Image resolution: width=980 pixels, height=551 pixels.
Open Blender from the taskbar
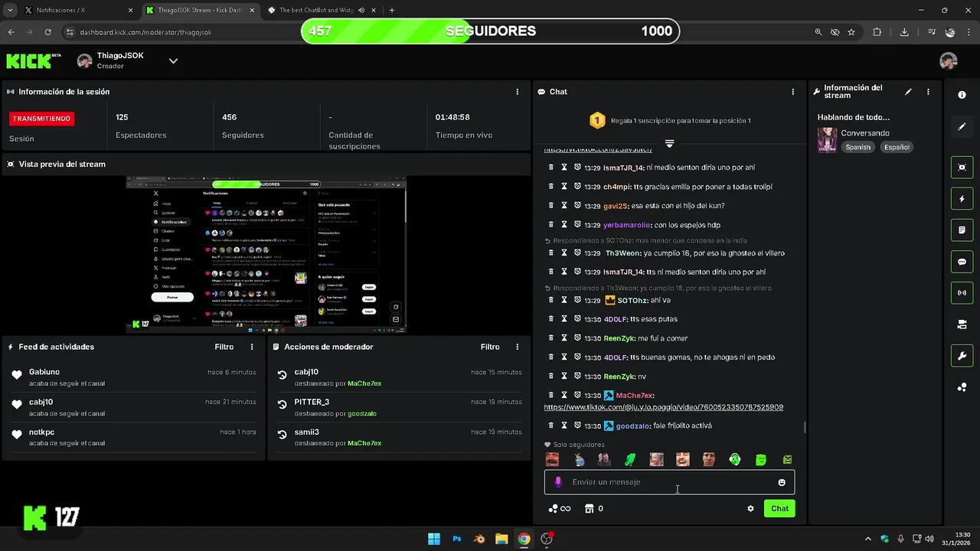coord(479,539)
